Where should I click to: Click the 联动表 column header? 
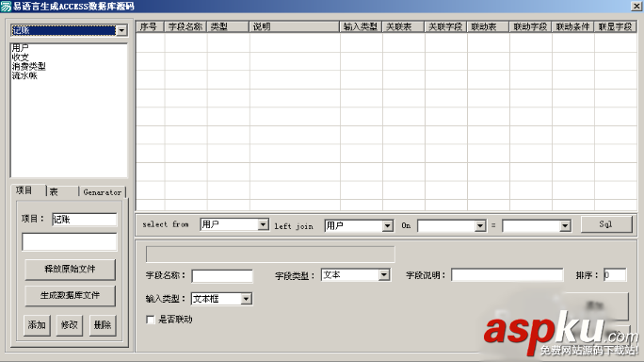pos(488,26)
